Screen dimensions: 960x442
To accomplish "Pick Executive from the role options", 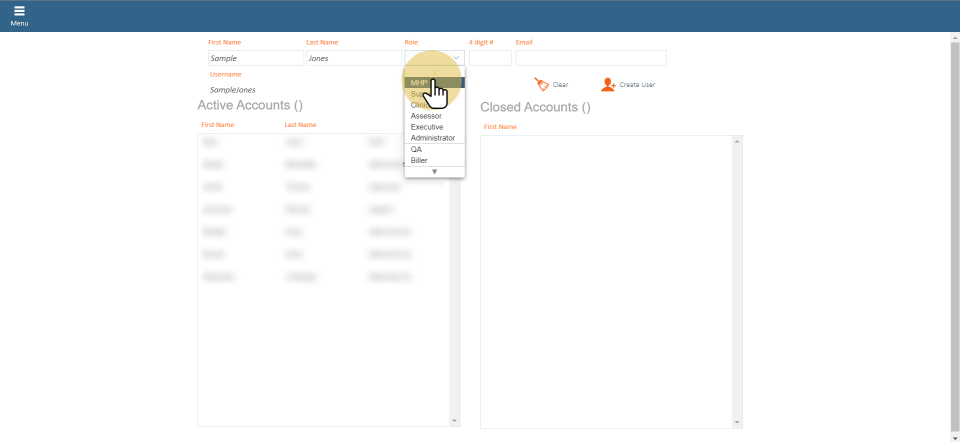I will [x=427, y=127].
